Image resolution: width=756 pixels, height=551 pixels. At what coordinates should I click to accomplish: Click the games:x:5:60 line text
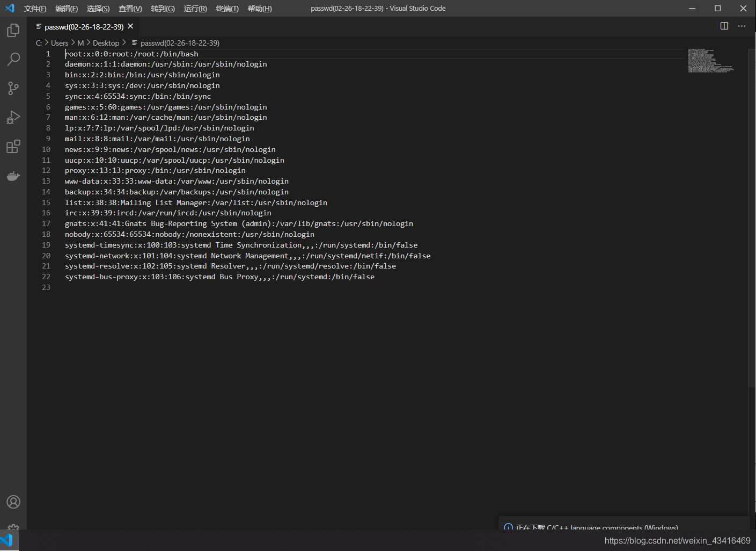click(x=166, y=107)
